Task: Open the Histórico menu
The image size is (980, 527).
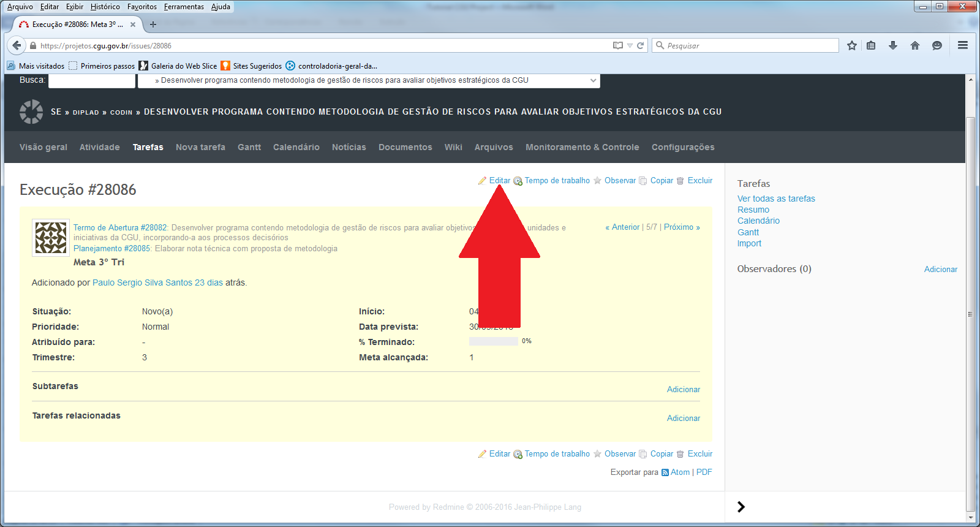Action: (105, 7)
